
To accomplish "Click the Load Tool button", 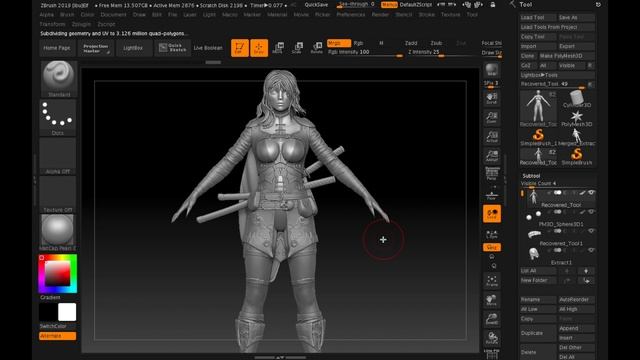I will point(538,18).
